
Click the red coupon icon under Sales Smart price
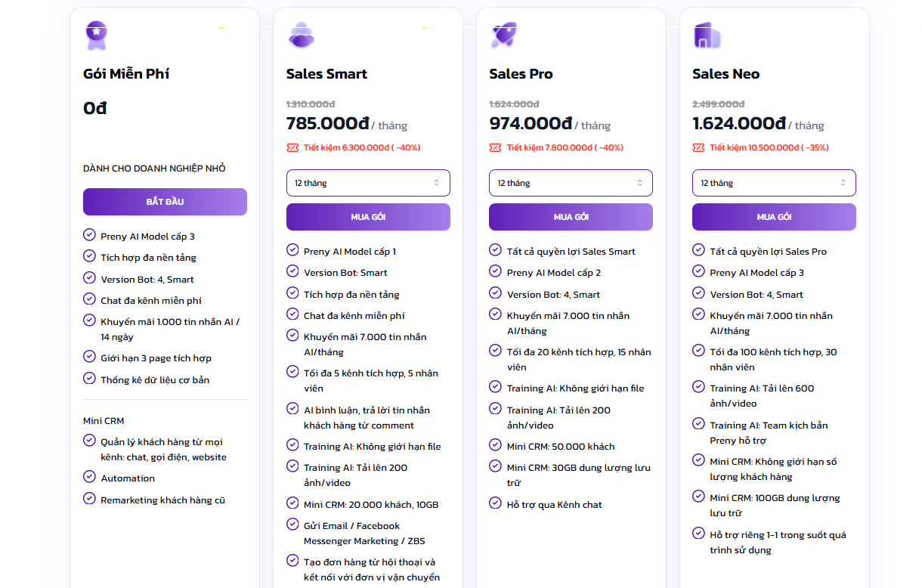[292, 147]
